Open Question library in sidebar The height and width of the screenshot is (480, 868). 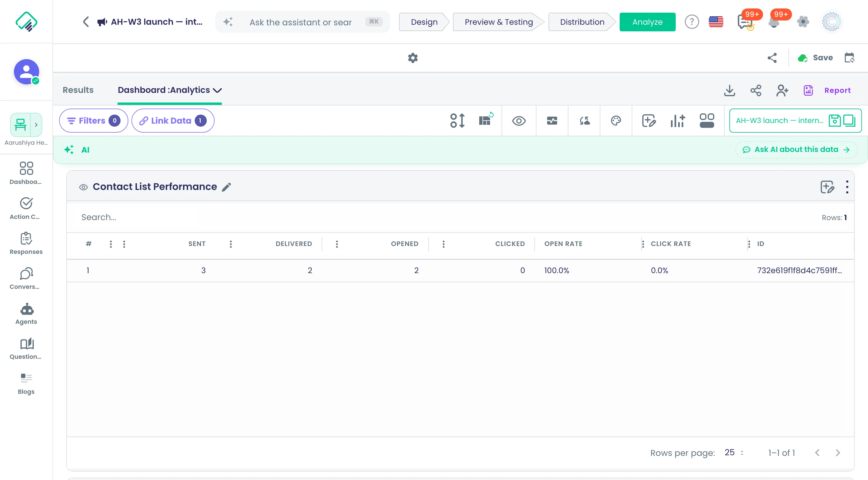(26, 348)
